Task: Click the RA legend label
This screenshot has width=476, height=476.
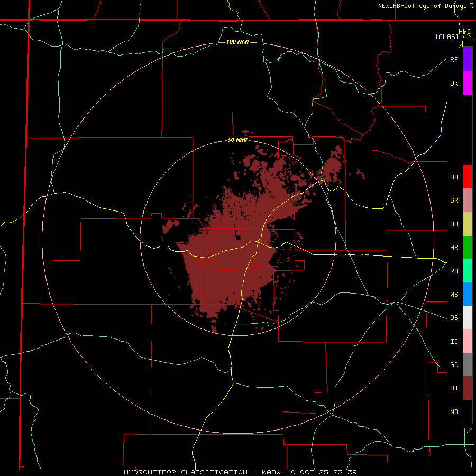Action: 454,271
